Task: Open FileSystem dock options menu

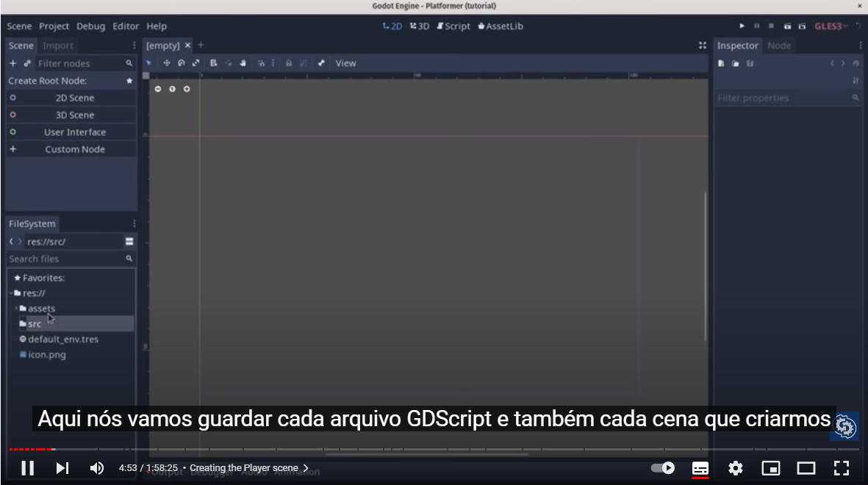Action: [x=134, y=223]
